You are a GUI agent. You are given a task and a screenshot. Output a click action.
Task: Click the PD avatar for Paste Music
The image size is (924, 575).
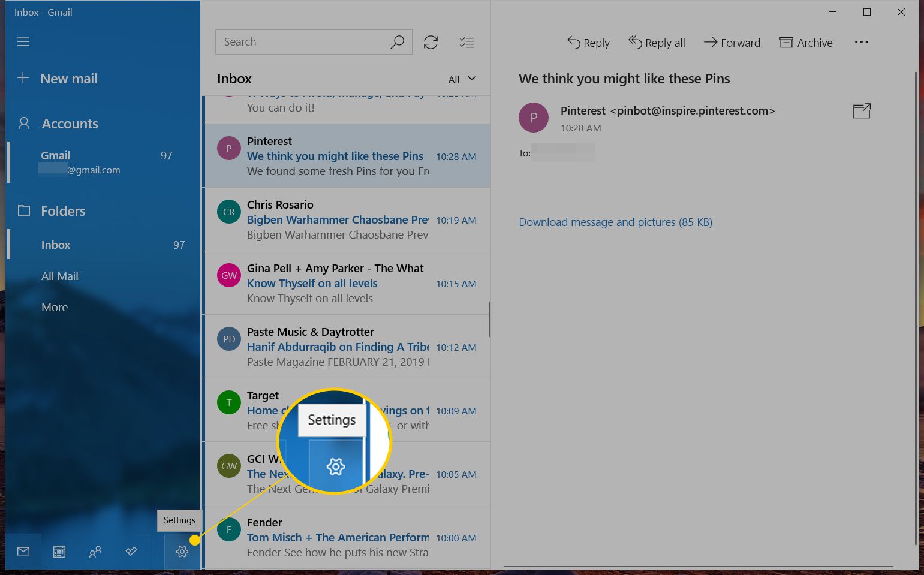[229, 339]
